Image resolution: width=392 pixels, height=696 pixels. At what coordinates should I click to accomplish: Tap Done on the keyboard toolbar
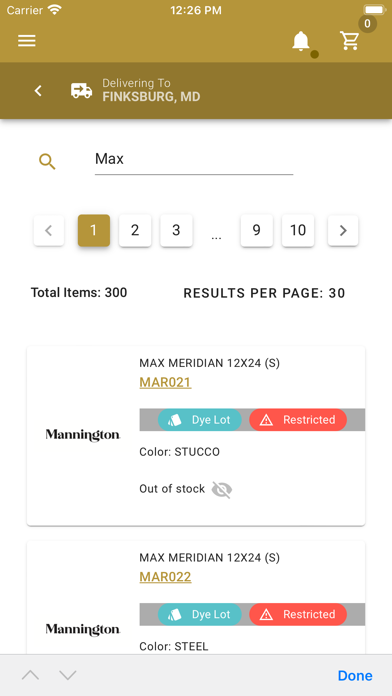tap(355, 676)
